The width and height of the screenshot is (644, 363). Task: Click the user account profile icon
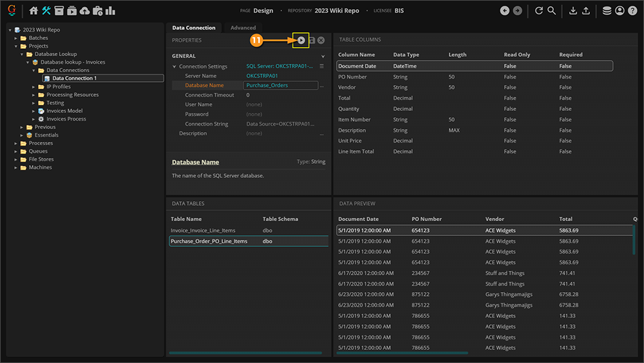[x=620, y=11]
